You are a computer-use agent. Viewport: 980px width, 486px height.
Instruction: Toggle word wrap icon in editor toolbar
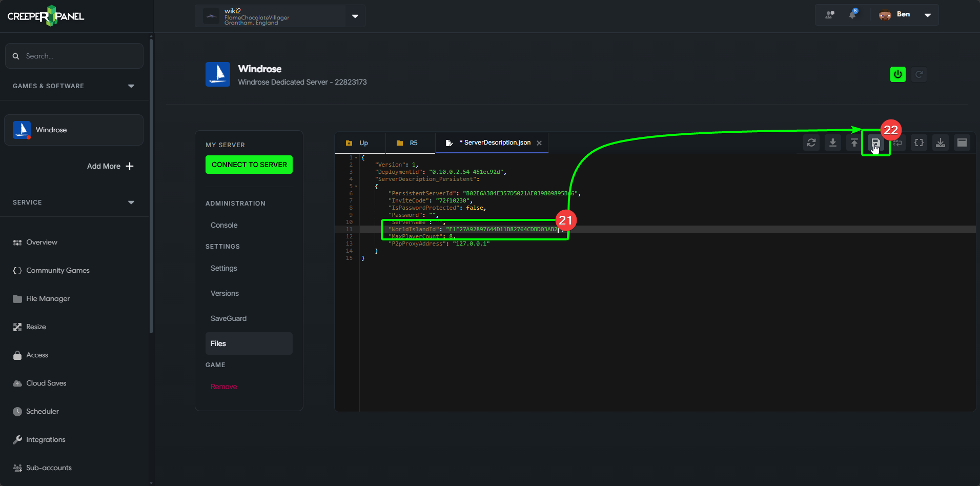click(x=897, y=143)
